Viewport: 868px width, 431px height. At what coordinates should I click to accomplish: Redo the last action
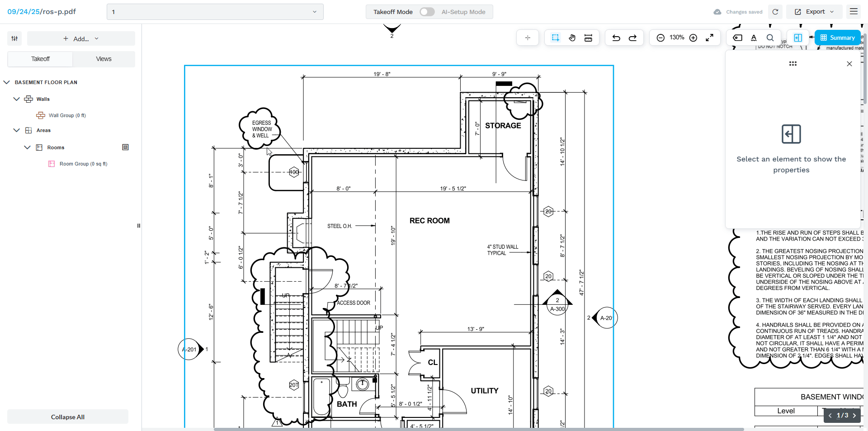pos(633,38)
